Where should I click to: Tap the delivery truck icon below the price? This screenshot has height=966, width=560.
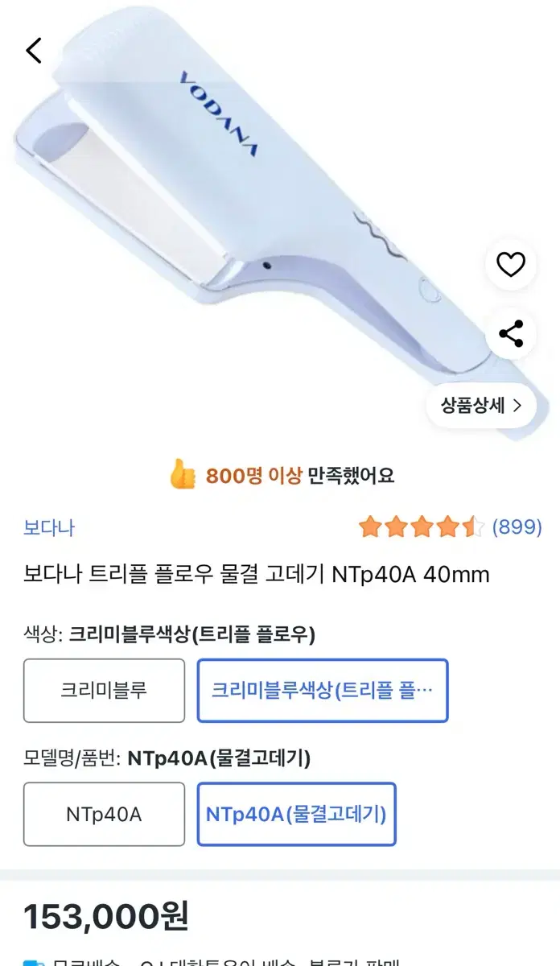(32, 961)
